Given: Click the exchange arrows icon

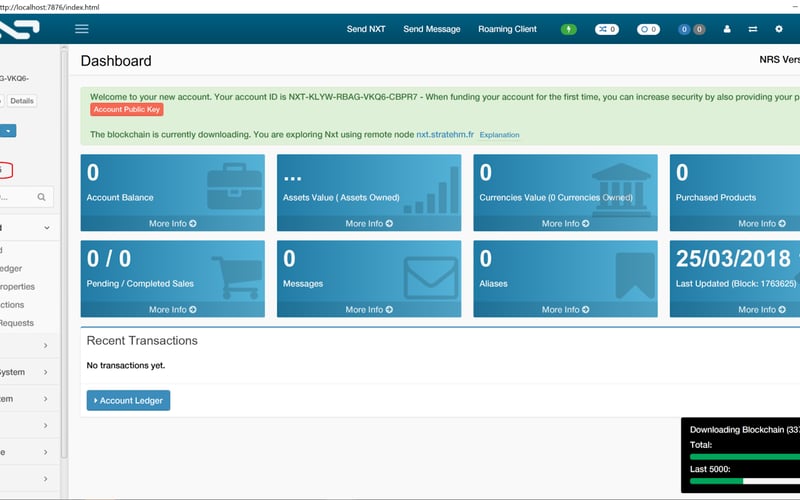Looking at the screenshot, I should click(753, 29).
